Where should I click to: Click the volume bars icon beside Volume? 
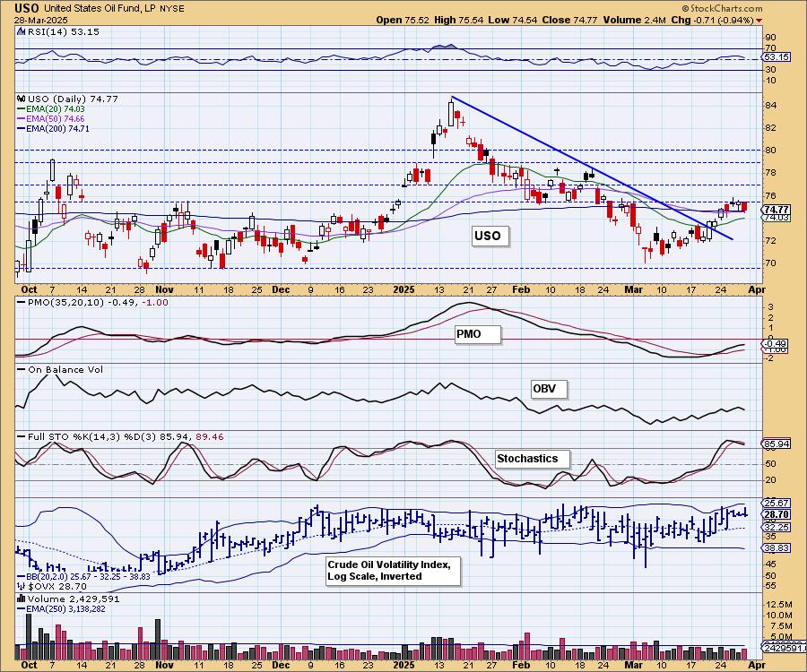point(22,599)
